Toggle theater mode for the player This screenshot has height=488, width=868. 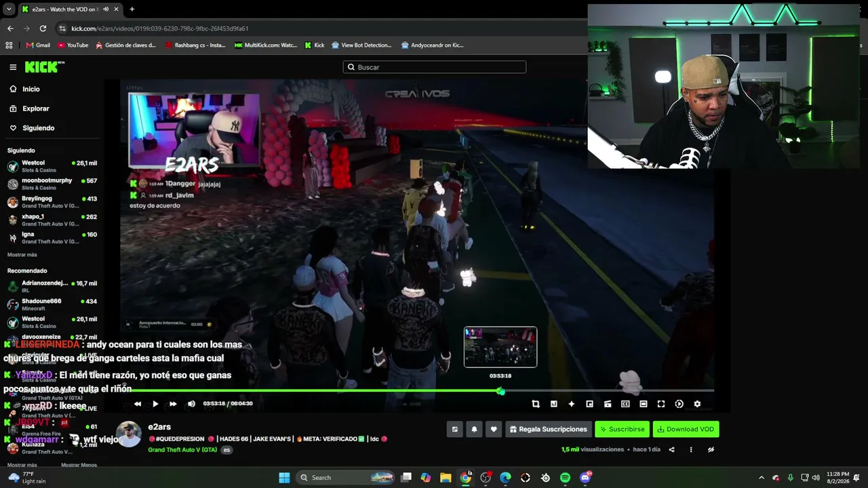click(x=644, y=404)
